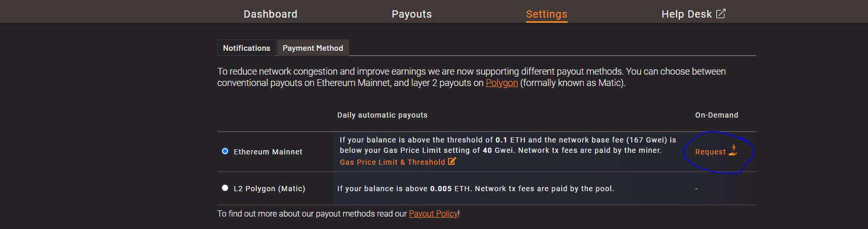Open Gas Price Limit & Threshold settings
This screenshot has width=868, height=229.
pyautogui.click(x=392, y=162)
